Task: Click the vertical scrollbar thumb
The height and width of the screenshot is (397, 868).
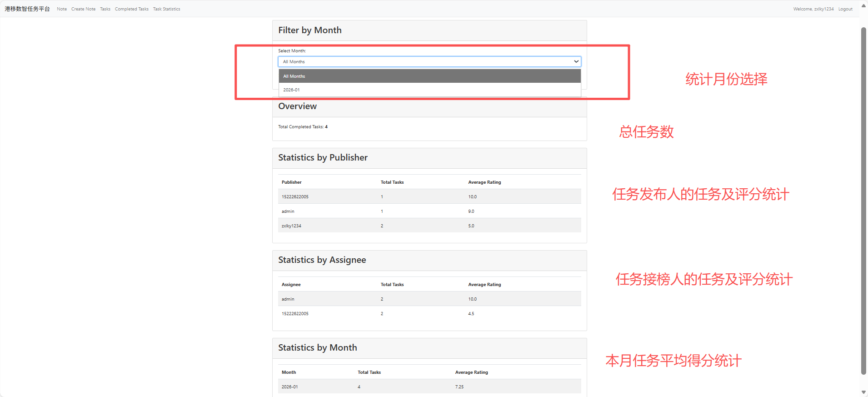Action: pyautogui.click(x=863, y=200)
